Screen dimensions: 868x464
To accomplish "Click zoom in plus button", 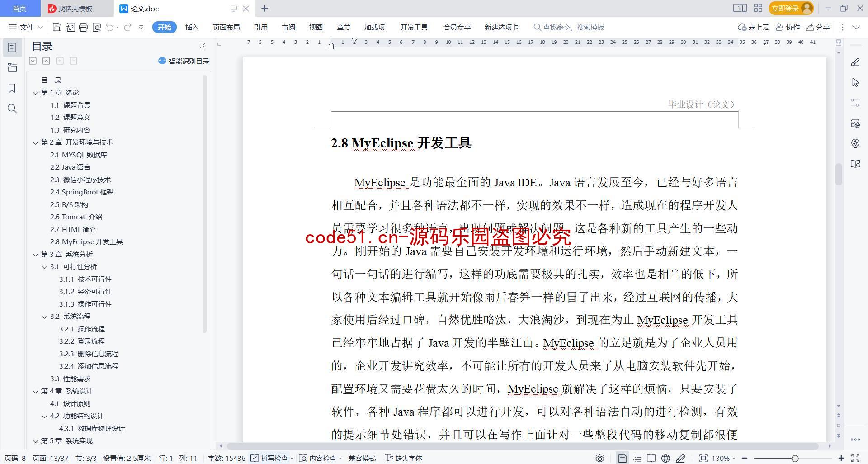I will coord(841,458).
